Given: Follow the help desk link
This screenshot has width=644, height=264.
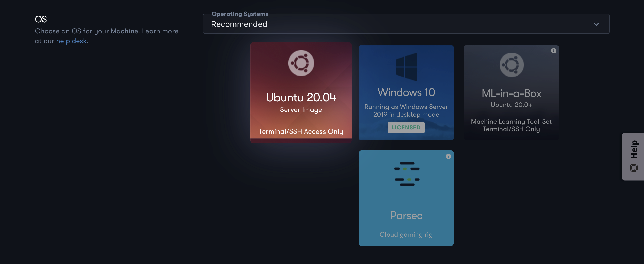Looking at the screenshot, I should click(71, 41).
